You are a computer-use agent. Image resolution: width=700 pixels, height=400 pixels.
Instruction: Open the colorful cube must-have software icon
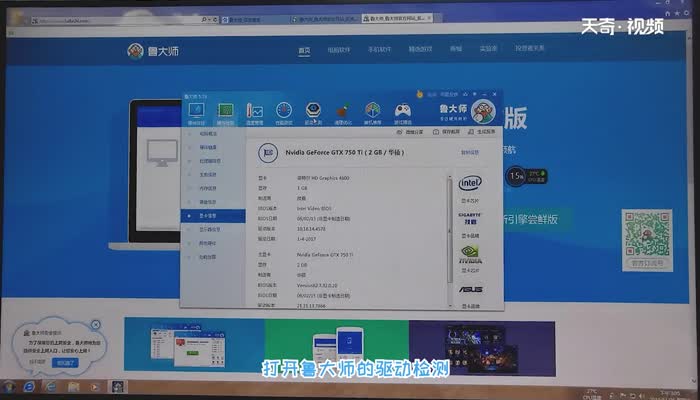pyautogui.click(x=373, y=113)
